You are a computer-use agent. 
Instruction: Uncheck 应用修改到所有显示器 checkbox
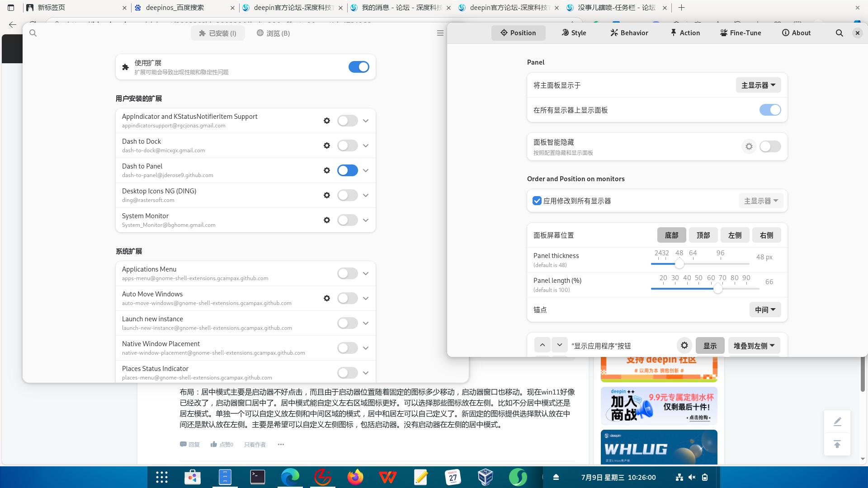point(537,201)
